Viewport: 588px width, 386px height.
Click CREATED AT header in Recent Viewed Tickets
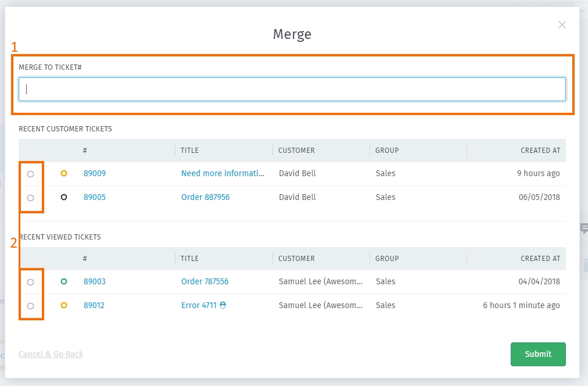click(540, 259)
